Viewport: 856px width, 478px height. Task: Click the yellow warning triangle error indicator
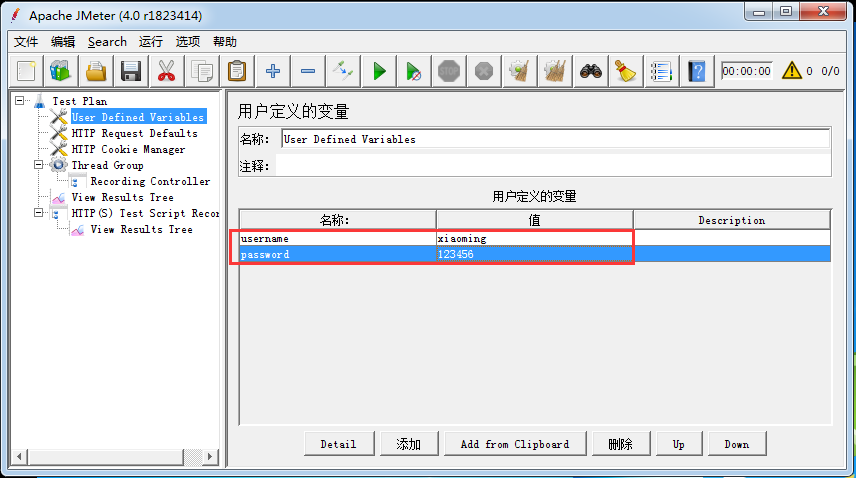tap(792, 71)
